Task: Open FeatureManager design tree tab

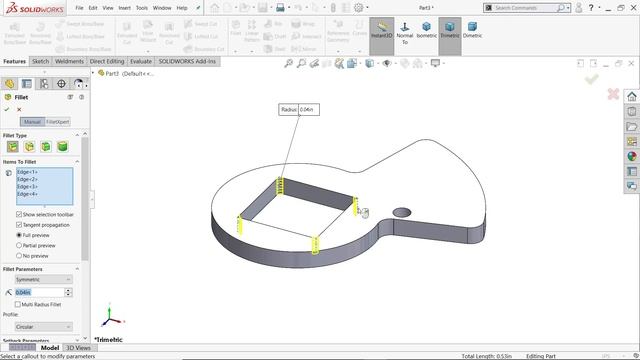Action: 9,84
